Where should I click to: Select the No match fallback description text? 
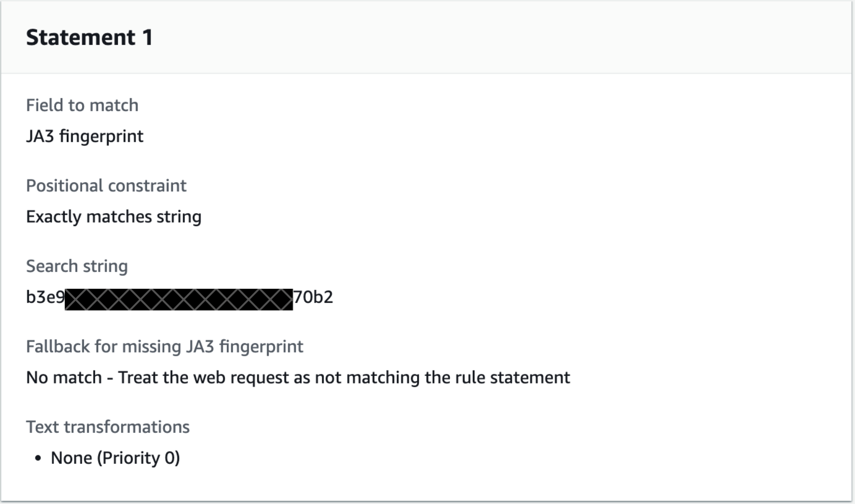tap(298, 377)
